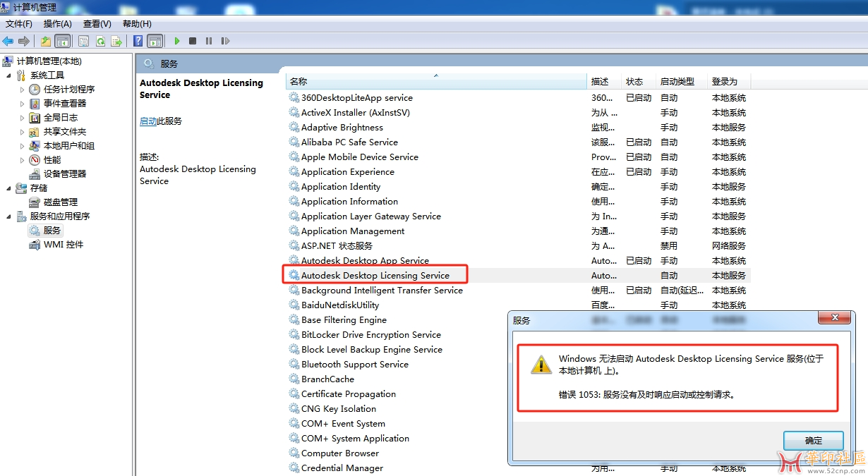Toggle the Show/Hide Action Pane icon
Screen dimensions: 868x476
155,42
